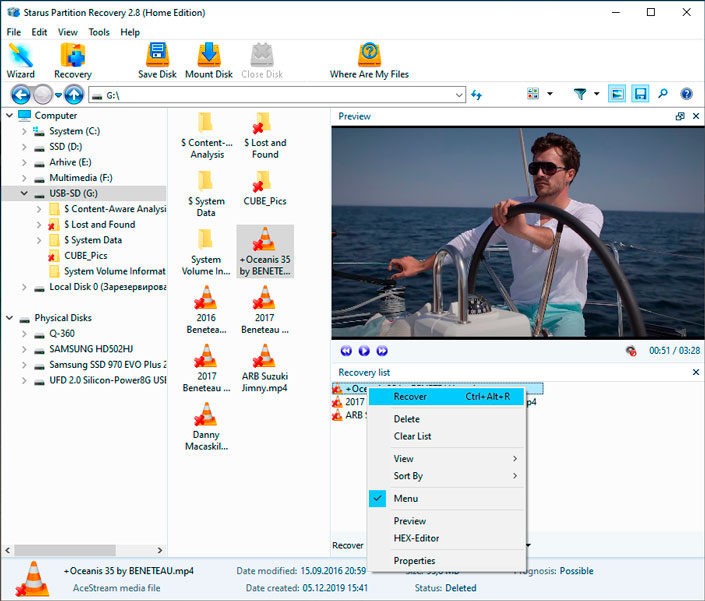The width and height of the screenshot is (705, 601).
Task: Select the CUBE_Pics folder in file list
Action: pos(264,188)
